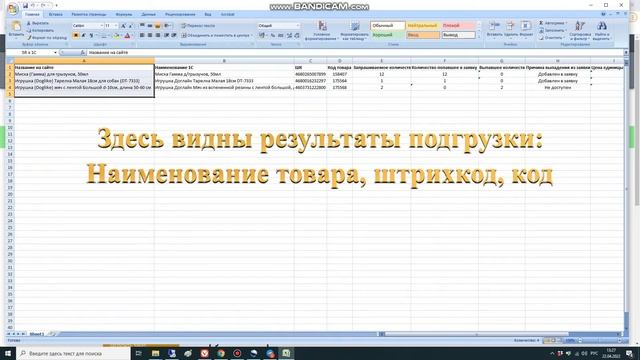Open Sort and Filter (Сортировка и фильтр)
This screenshot has height=360, width=640.
coord(580,30)
